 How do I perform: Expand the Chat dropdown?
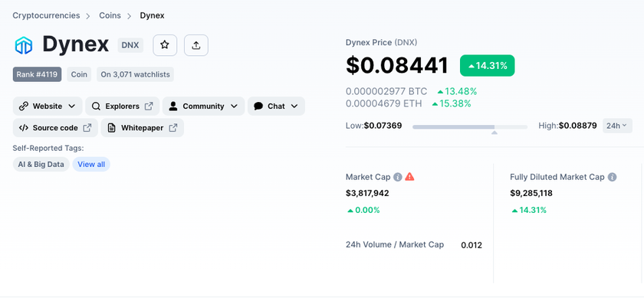click(276, 106)
